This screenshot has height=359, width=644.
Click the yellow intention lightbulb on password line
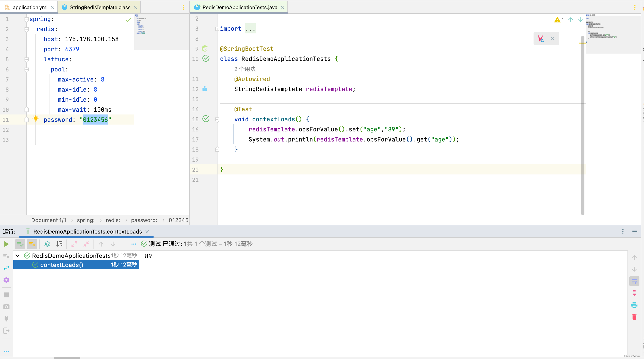[x=36, y=118]
